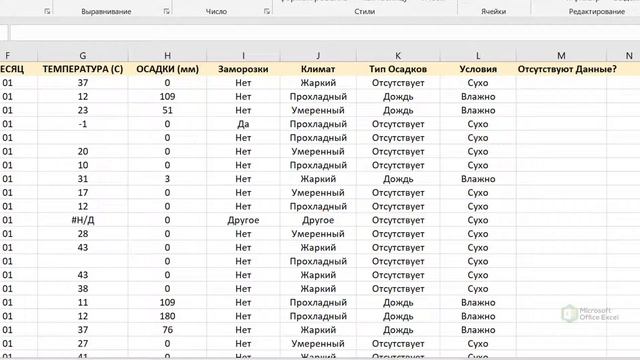Select Другое in the Заморозки column
The height and width of the screenshot is (360, 640).
(243, 220)
